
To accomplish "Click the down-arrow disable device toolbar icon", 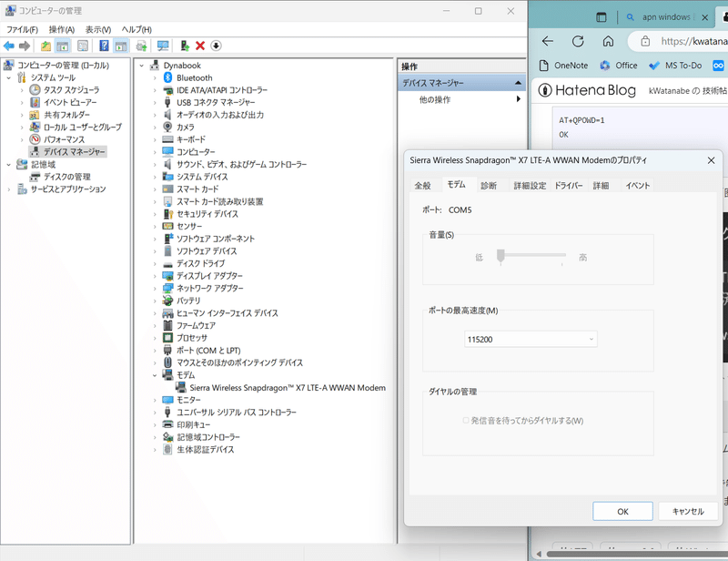I will click(x=216, y=46).
